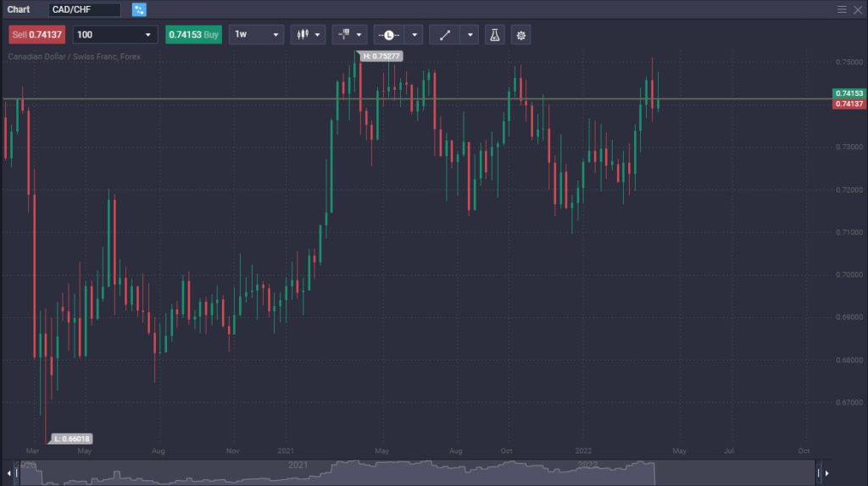Image resolution: width=868 pixels, height=486 pixels.
Task: Click the symbol link icon beside CAD/CHF
Action: click(x=139, y=9)
